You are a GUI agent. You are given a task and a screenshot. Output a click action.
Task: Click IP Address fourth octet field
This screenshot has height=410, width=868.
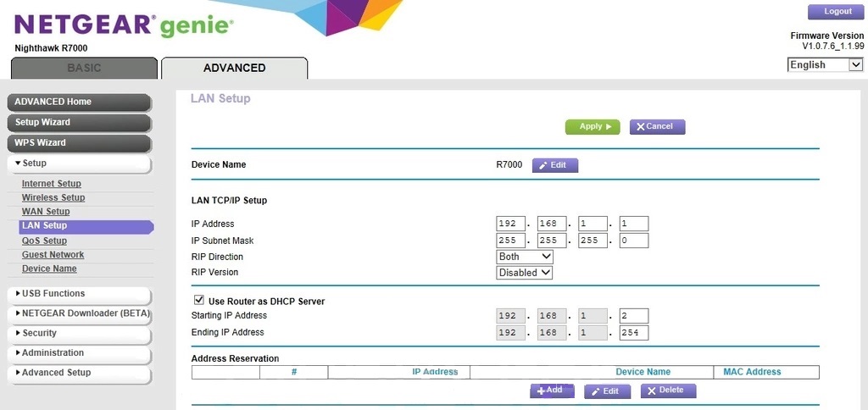(x=634, y=224)
